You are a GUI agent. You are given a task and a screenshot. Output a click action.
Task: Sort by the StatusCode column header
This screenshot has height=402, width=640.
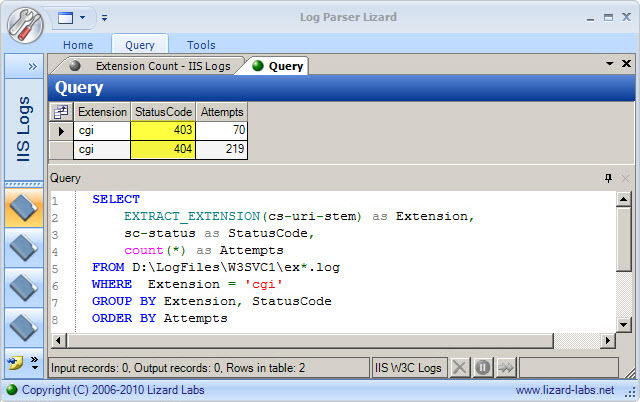point(163,112)
